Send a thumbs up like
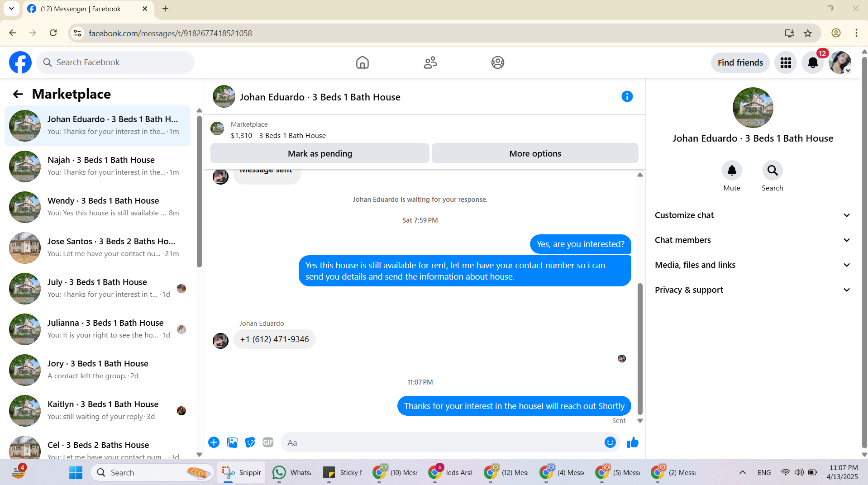Viewport: 868px width, 485px height. 633,442
